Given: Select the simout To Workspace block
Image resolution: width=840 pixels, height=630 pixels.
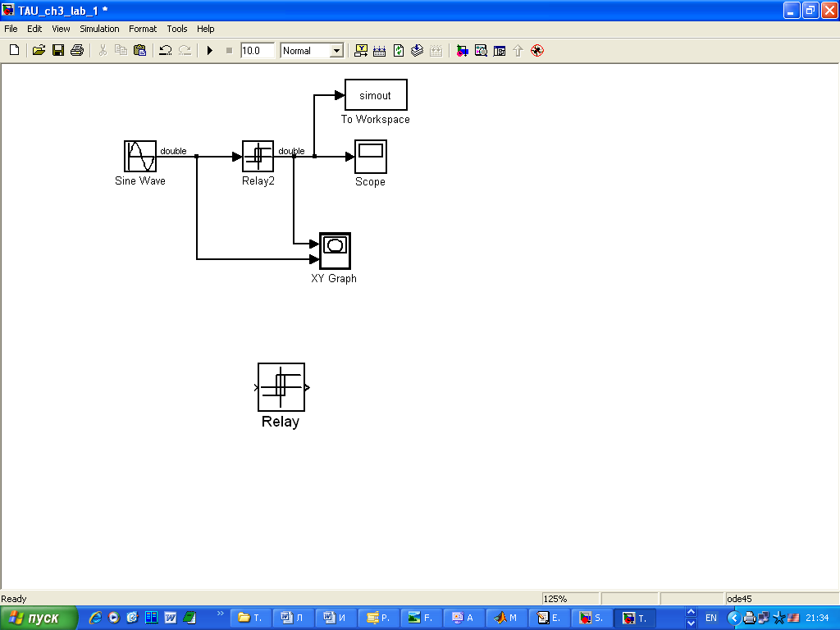Looking at the screenshot, I should tap(376, 95).
